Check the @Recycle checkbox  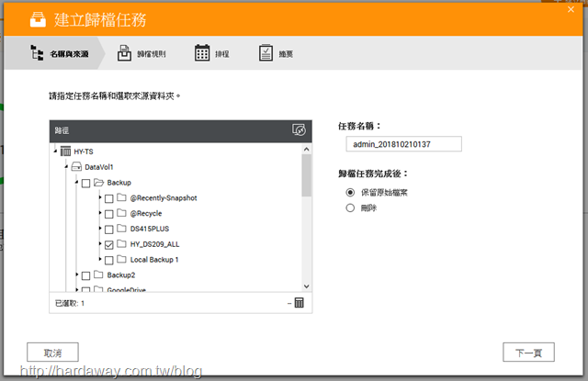109,214
